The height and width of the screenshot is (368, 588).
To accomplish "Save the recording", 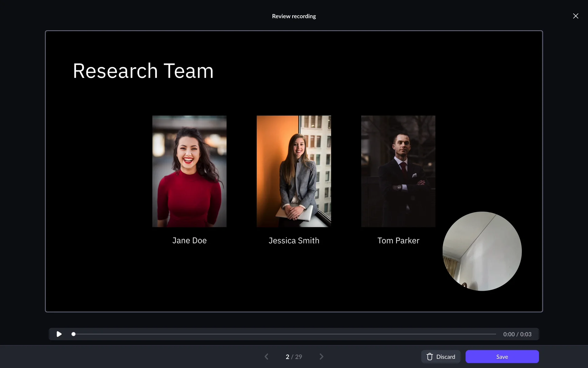I will [502, 357].
